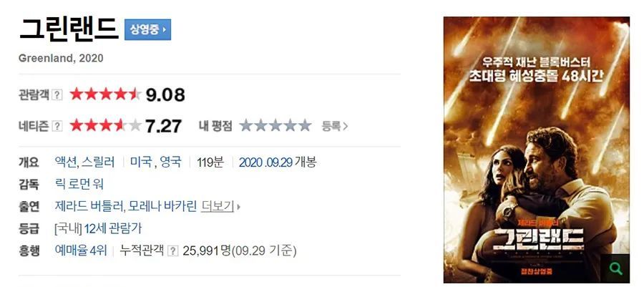Select the third star in 내 평점
This screenshot has width=644, height=287.
pos(275,125)
